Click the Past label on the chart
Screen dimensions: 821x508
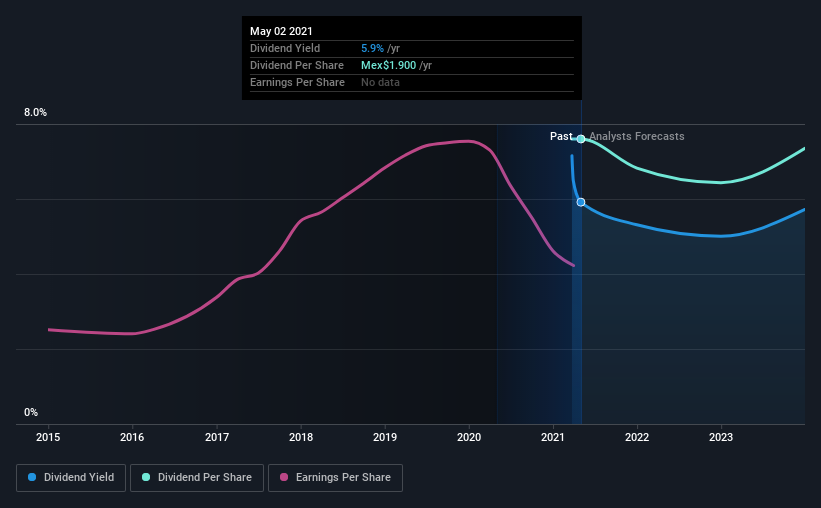point(561,136)
